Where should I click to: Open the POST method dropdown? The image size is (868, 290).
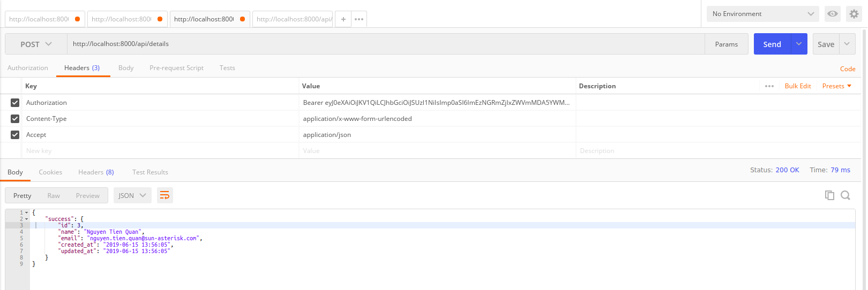tap(36, 44)
